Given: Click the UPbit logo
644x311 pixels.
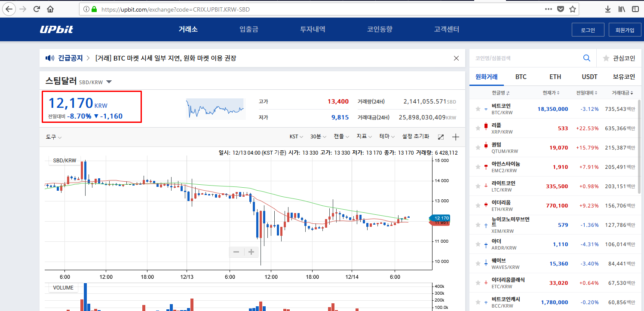Looking at the screenshot, I should click(x=56, y=29).
